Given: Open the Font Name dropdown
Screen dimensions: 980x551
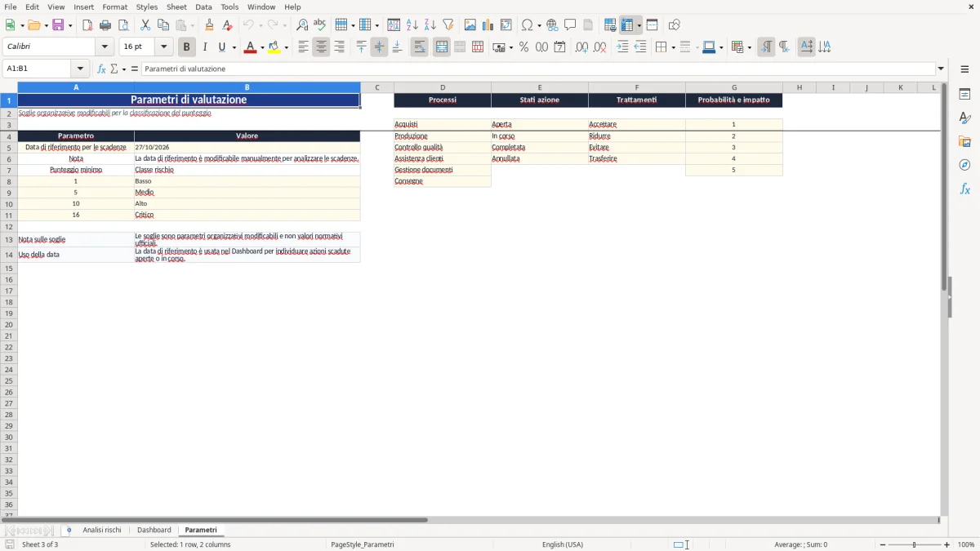Looking at the screenshot, I should click(105, 47).
